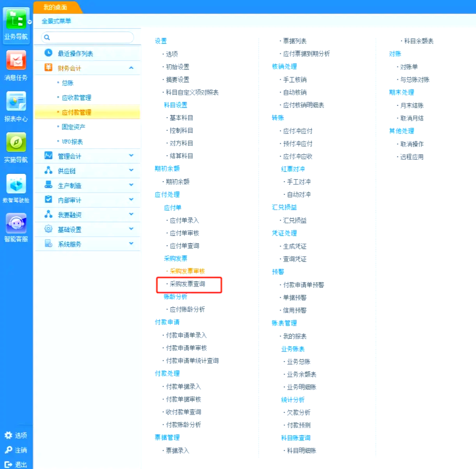Click the 选项 gear icon
476x469 pixels.
(x=8, y=435)
